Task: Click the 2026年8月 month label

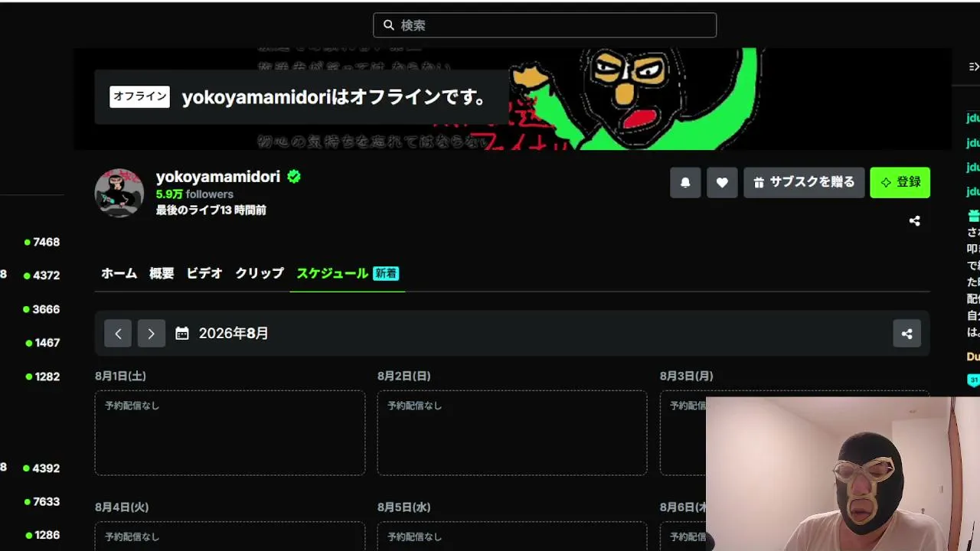Action: [x=234, y=334]
